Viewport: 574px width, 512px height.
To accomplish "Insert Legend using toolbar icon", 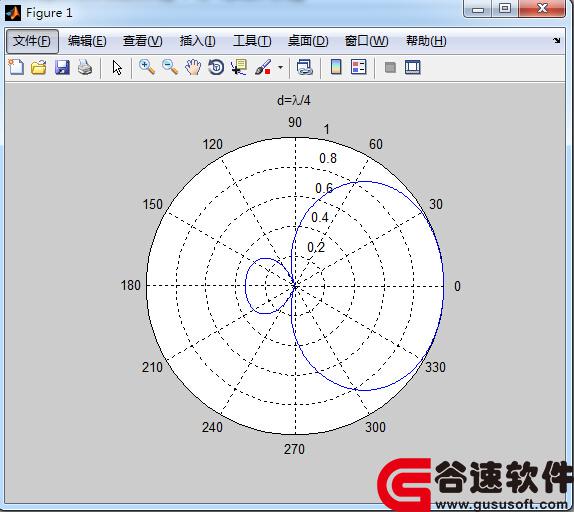I will tap(358, 67).
